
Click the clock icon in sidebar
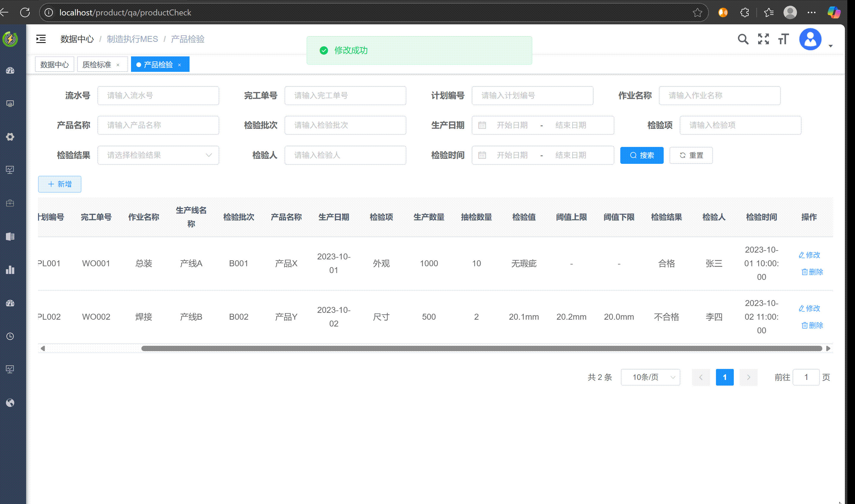tap(10, 336)
